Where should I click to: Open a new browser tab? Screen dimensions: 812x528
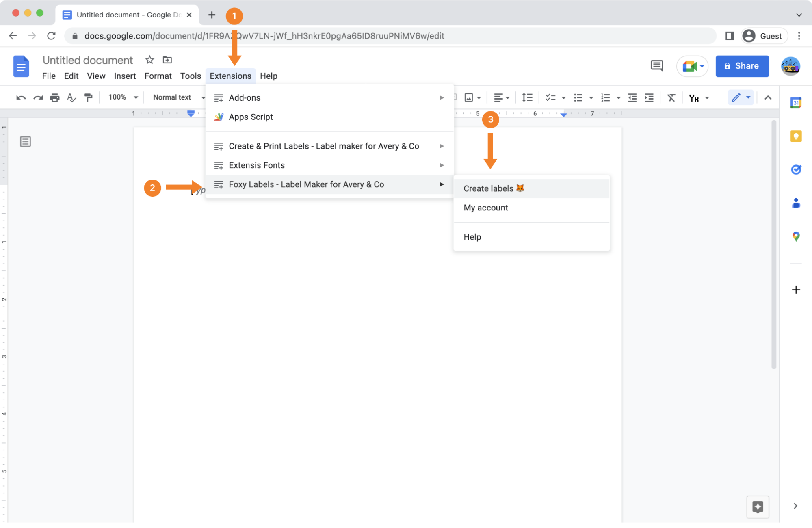212,15
